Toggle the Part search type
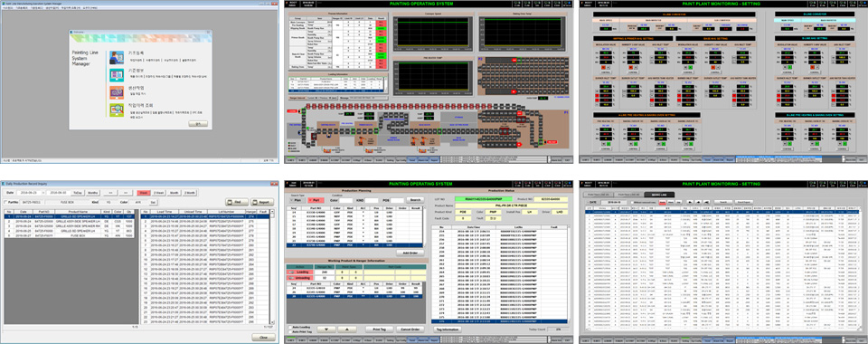This screenshot has height=344, width=868. tap(316, 200)
